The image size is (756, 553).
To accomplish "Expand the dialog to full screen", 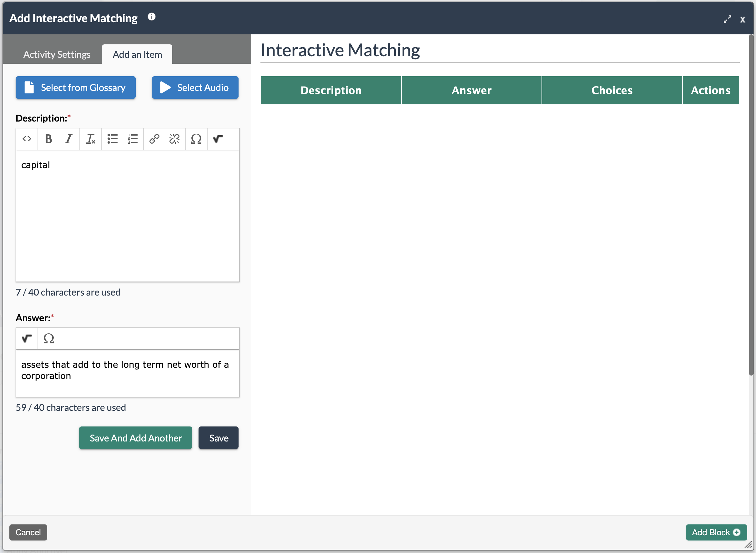I will pos(727,19).
